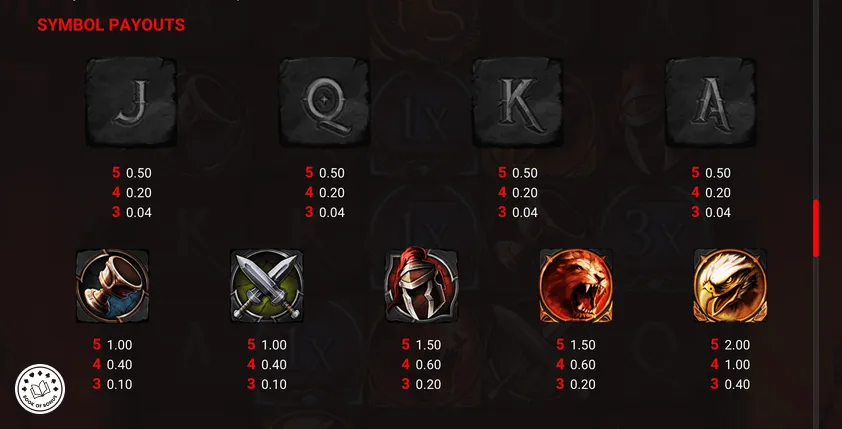
Task: Select the Q stone tile symbol
Action: [324, 101]
